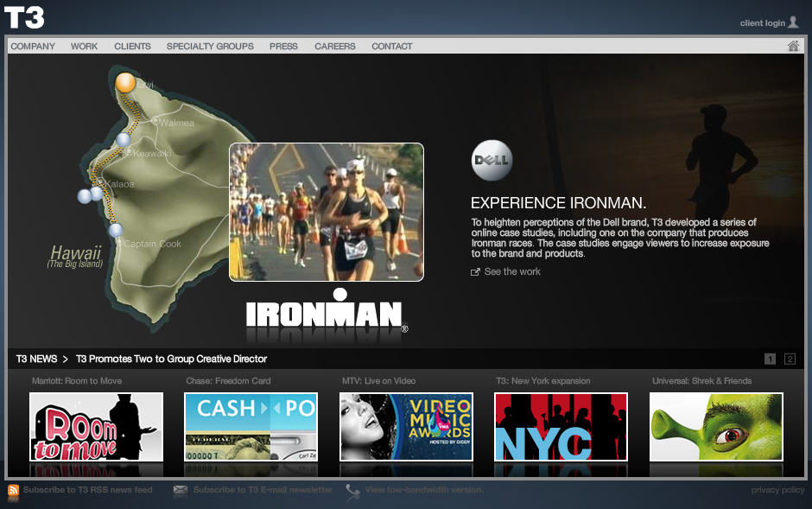Click the T3 logo

pyautogui.click(x=24, y=17)
